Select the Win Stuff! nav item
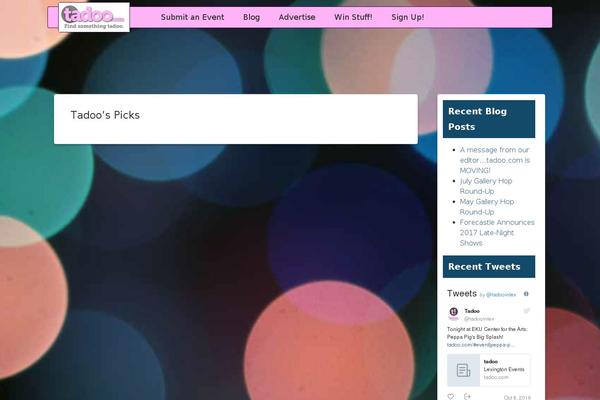Image resolution: width=600 pixels, height=400 pixels. pyautogui.click(x=353, y=17)
